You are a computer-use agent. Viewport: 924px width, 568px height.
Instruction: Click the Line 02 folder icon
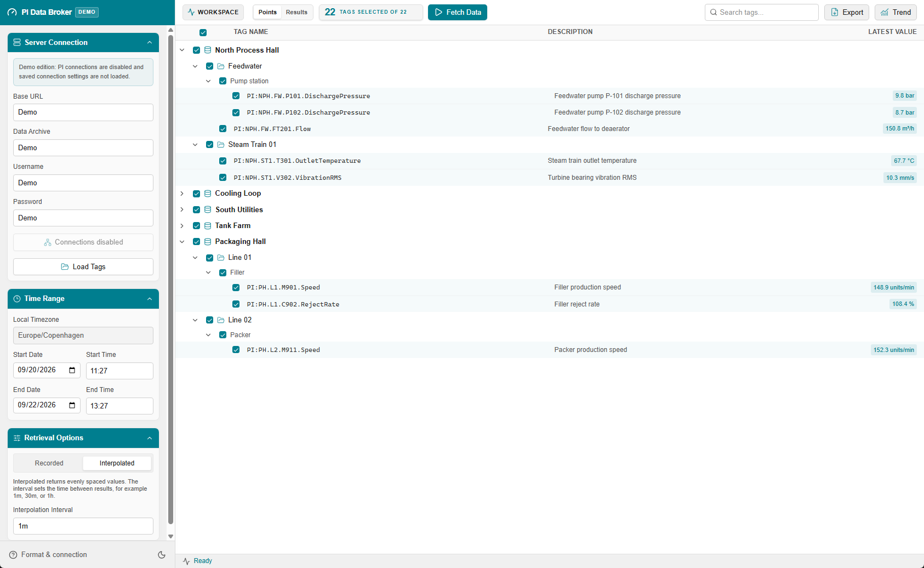pyautogui.click(x=221, y=320)
